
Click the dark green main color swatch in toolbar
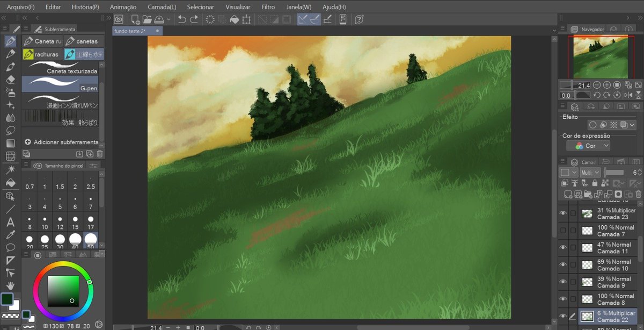point(7,299)
